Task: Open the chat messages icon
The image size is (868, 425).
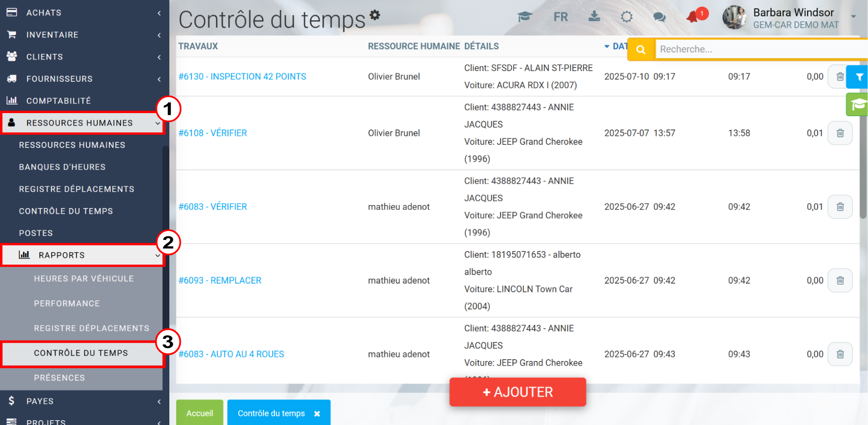Action: [x=659, y=17]
